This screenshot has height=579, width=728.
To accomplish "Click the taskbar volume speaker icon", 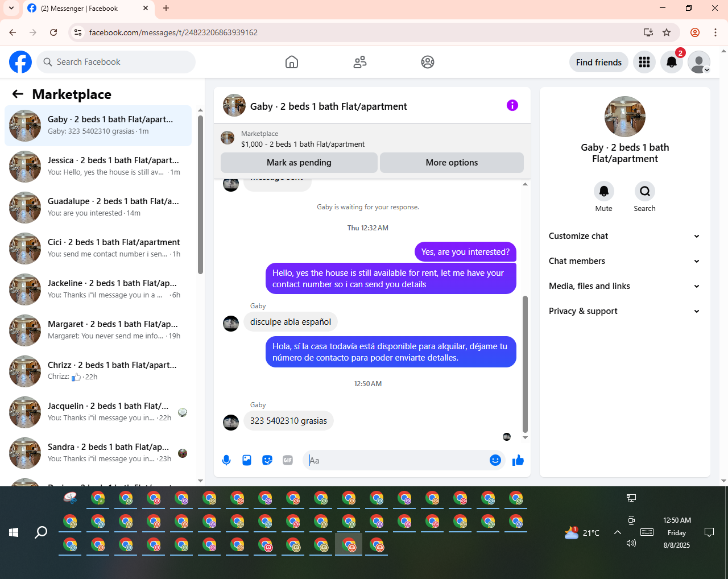I will point(631,543).
